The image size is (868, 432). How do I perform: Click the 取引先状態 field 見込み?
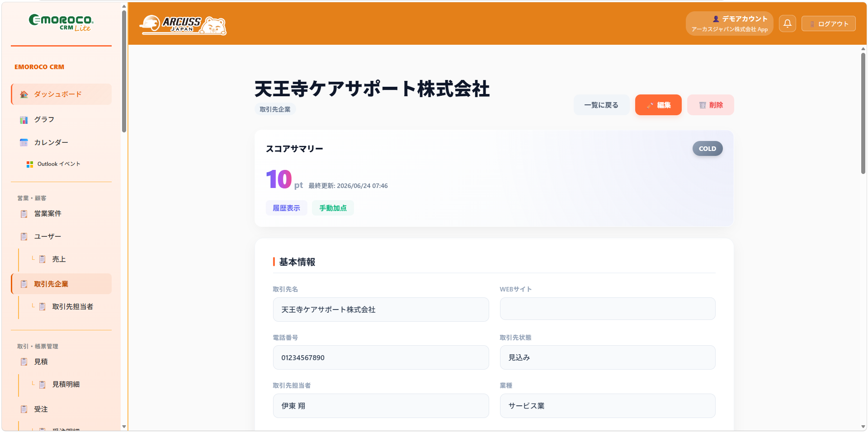click(608, 357)
